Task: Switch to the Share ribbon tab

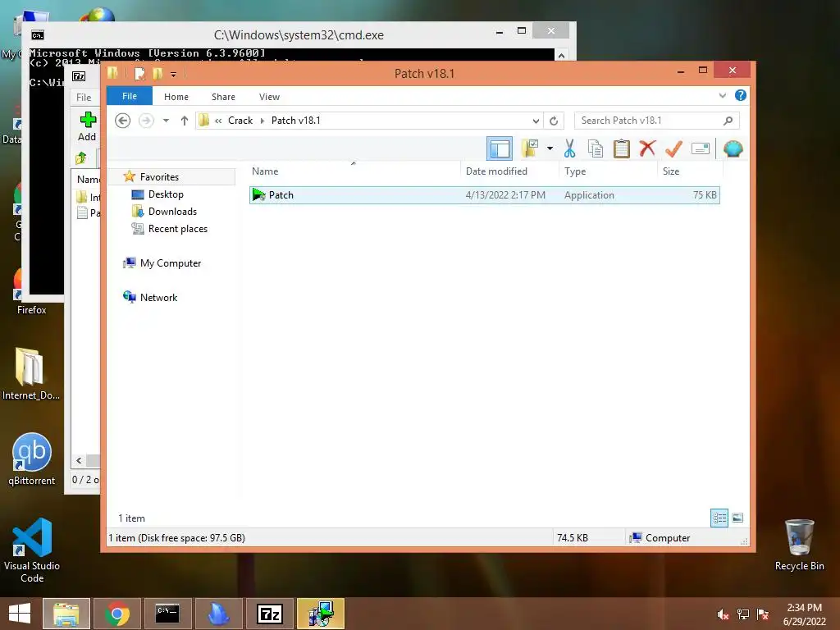Action: pos(223,97)
